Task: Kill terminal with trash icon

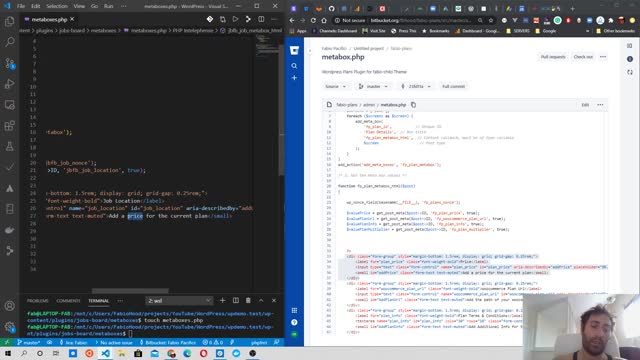Action: click(248, 300)
